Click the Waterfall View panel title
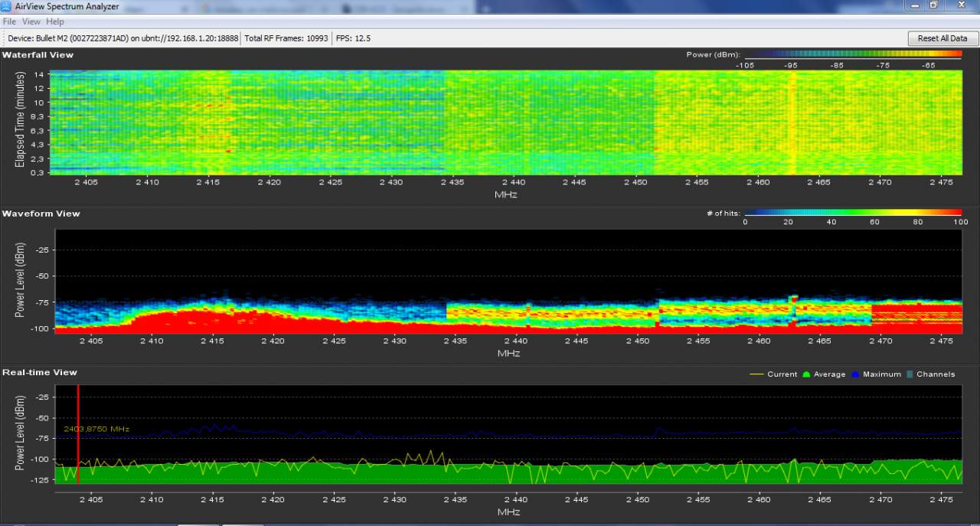Image resolution: width=980 pixels, height=526 pixels. (38, 55)
